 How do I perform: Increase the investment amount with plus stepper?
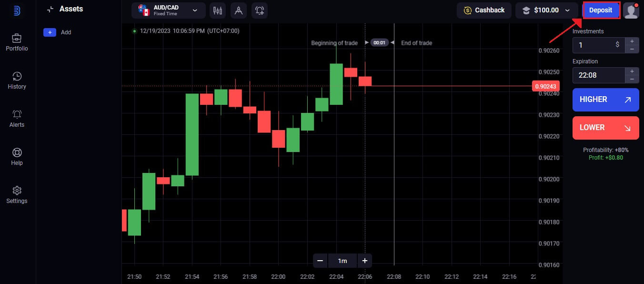click(632, 42)
